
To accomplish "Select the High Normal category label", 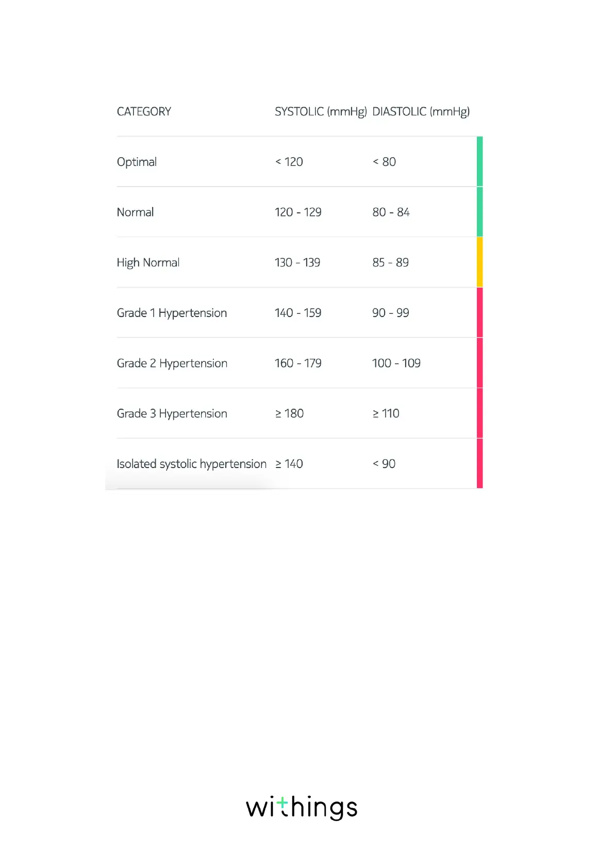I will [x=148, y=263].
